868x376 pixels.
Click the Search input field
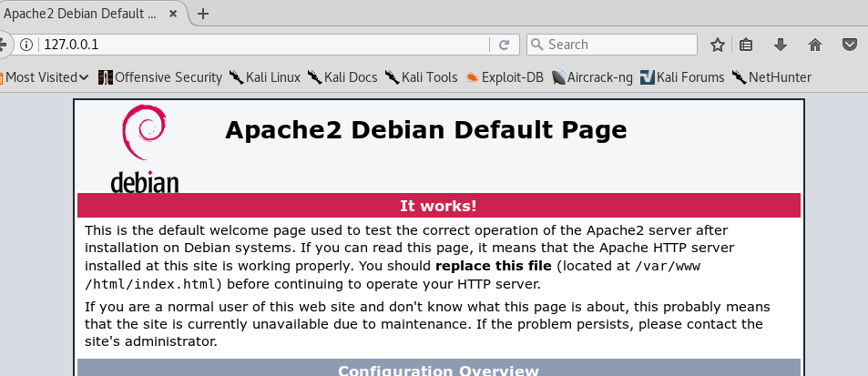pyautogui.click(x=612, y=45)
